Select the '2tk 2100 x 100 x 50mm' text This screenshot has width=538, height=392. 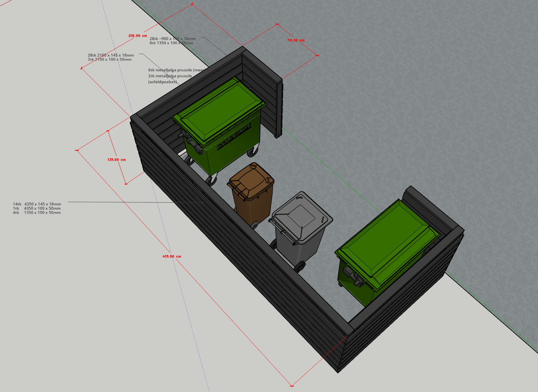(x=109, y=60)
